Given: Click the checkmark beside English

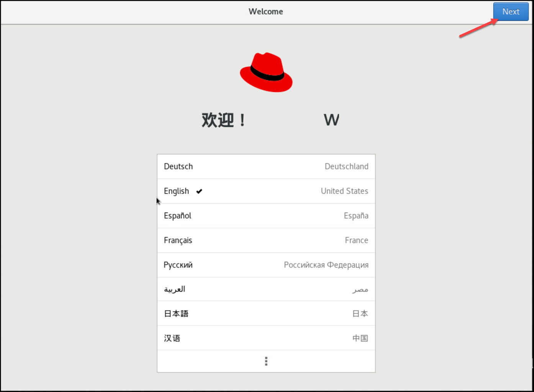Looking at the screenshot, I should pyautogui.click(x=199, y=191).
